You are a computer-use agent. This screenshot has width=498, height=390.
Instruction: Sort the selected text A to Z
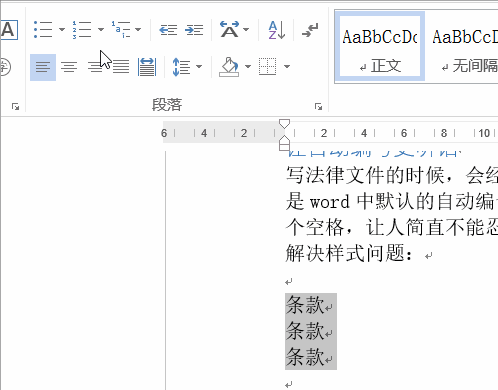tap(277, 30)
